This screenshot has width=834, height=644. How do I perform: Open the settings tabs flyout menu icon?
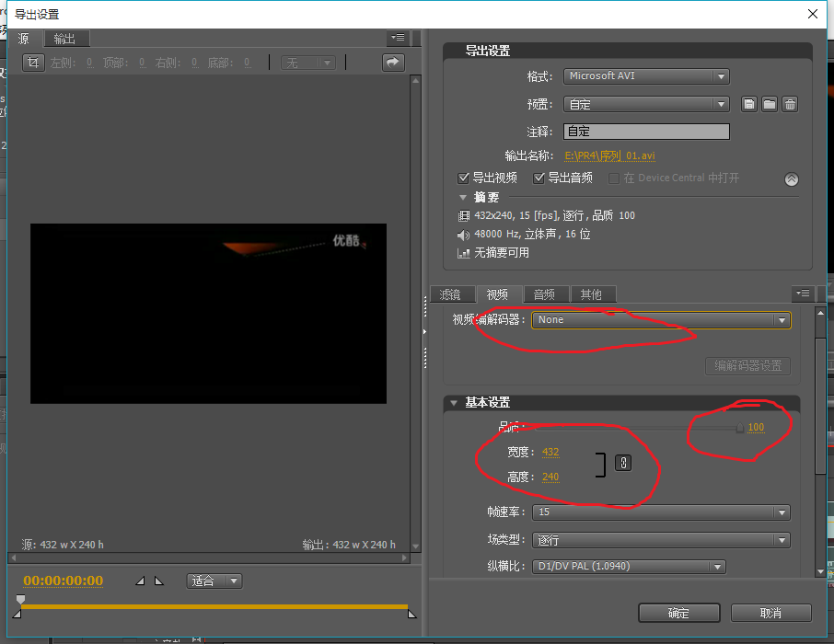(x=803, y=293)
